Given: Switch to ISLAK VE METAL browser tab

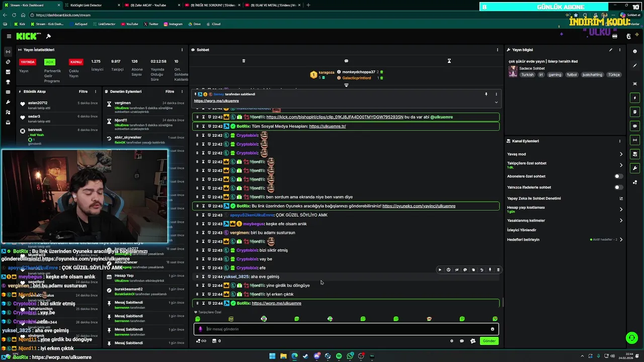Looking at the screenshot, I should pyautogui.click(x=272, y=5).
